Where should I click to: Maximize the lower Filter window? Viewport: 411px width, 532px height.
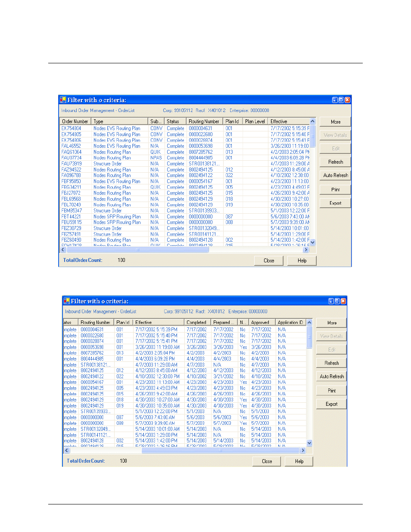click(337, 301)
